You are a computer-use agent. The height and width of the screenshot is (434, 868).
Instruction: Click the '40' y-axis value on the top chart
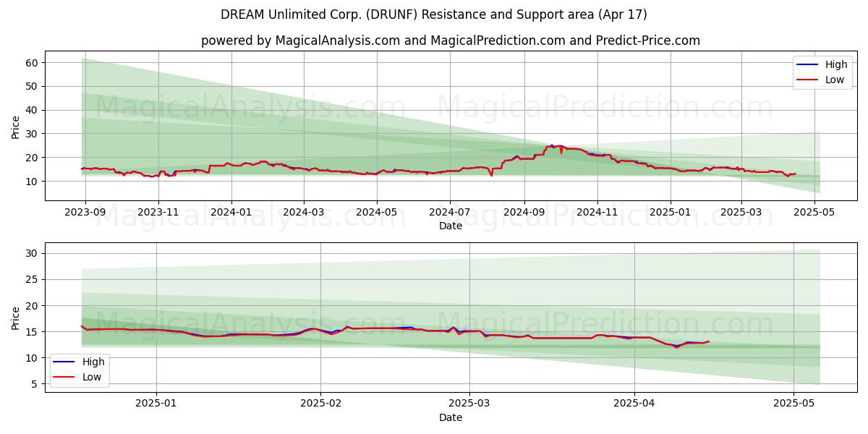click(32, 110)
